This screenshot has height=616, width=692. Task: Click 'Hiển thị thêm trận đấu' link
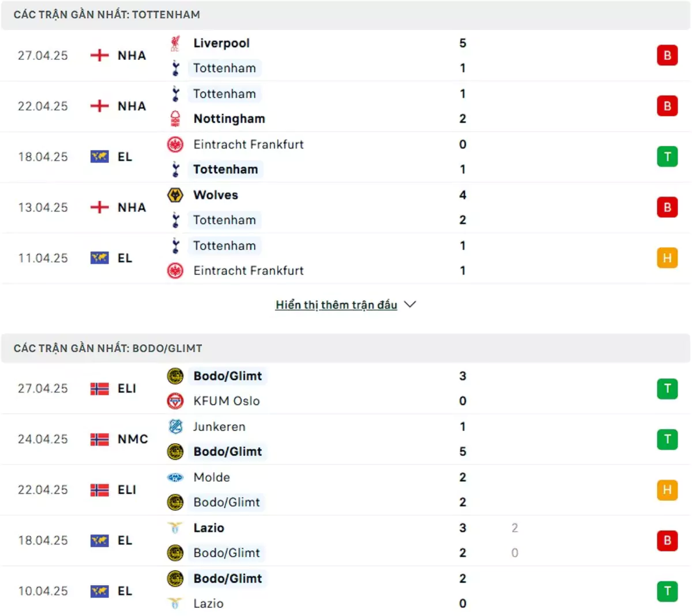[x=336, y=305]
